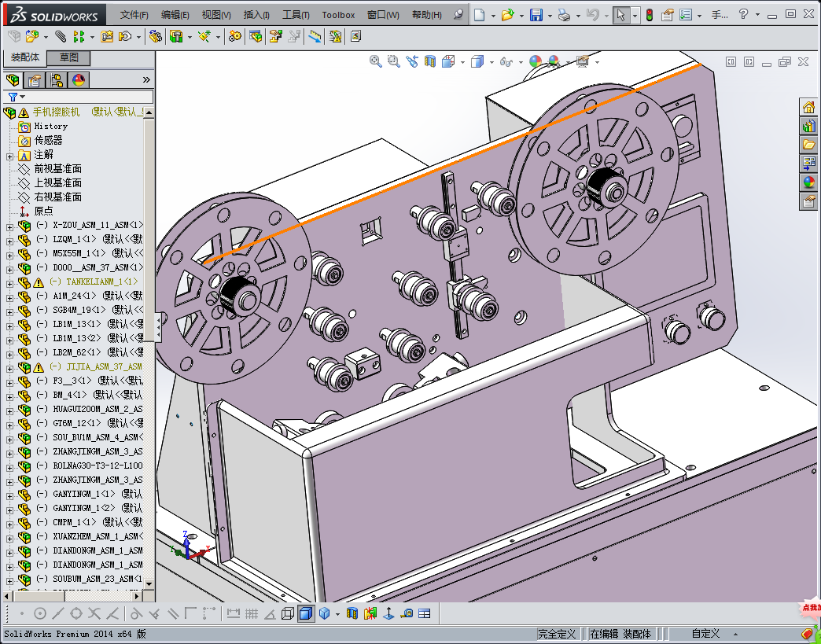Image resolution: width=821 pixels, height=644 pixels.
Task: Open the Zoom to Fit view tool
Action: click(376, 62)
